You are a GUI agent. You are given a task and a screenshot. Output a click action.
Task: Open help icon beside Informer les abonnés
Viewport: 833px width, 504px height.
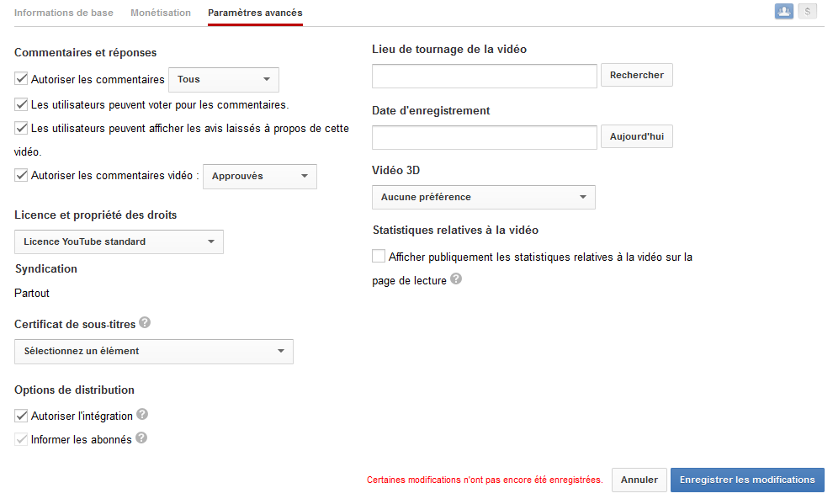(141, 438)
